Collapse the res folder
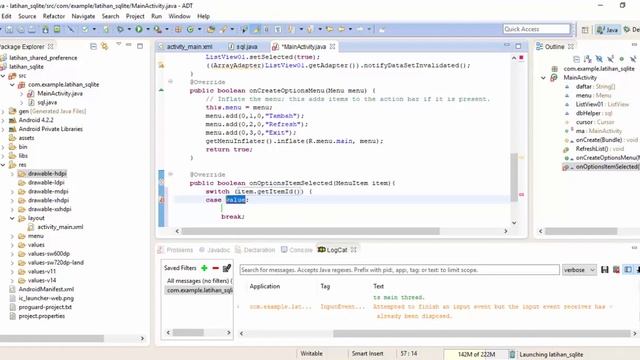The width and height of the screenshot is (640, 360). point(3,165)
